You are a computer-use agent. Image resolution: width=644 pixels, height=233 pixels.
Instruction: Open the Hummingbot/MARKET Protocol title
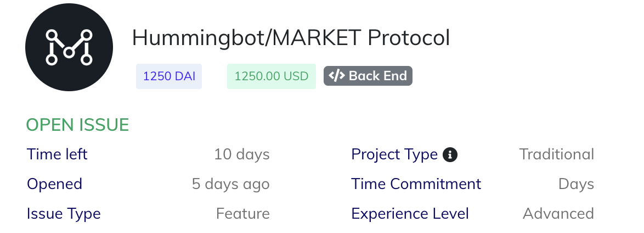tap(291, 38)
